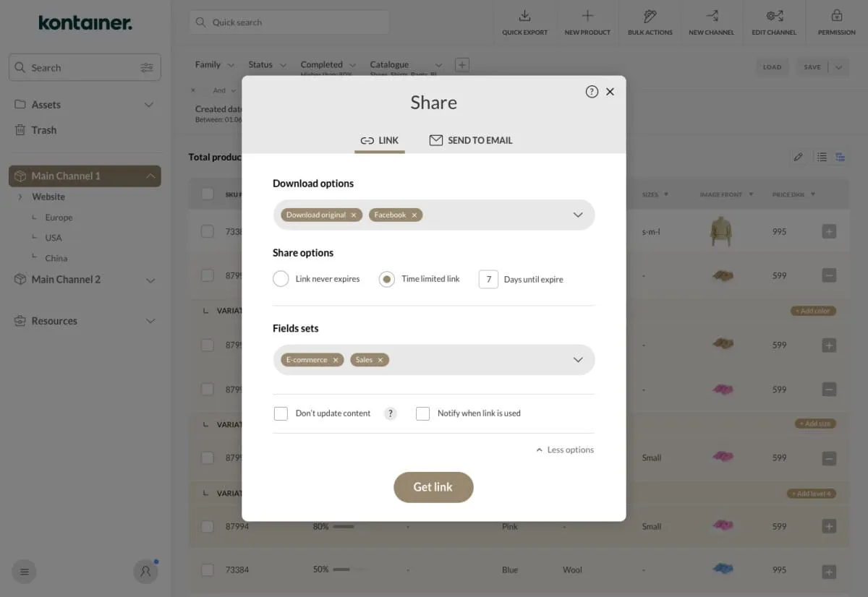
Task: Check Don't update content box
Action: (x=281, y=413)
